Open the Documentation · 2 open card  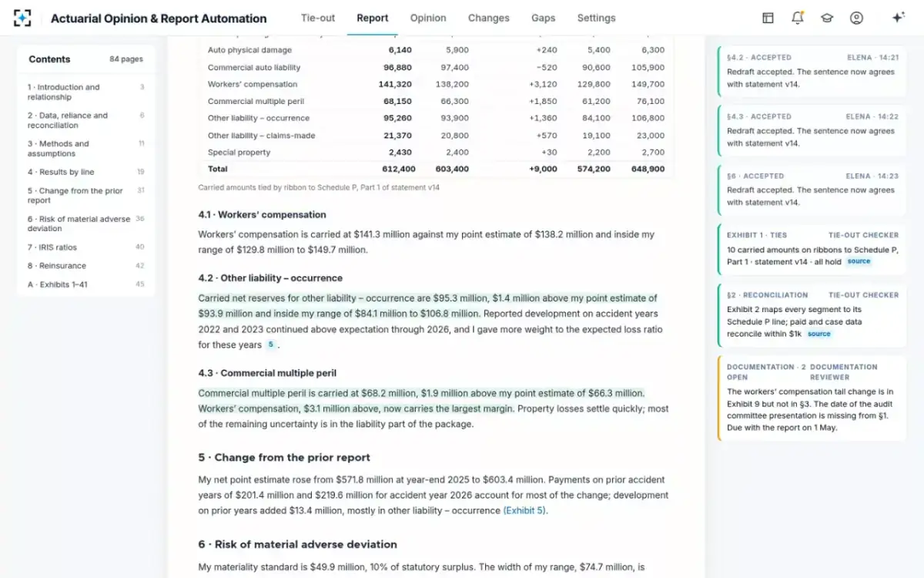[x=812, y=398]
